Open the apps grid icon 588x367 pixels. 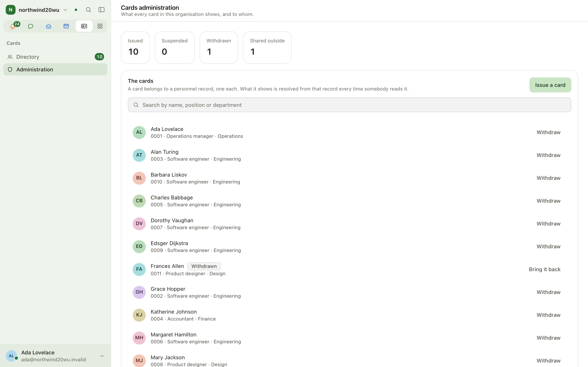click(x=100, y=26)
